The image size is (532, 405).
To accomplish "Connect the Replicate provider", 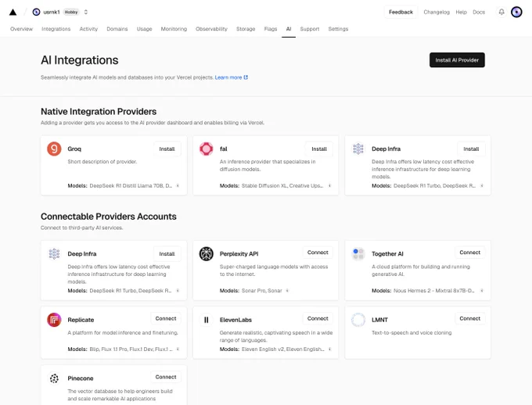I will 166,318.
